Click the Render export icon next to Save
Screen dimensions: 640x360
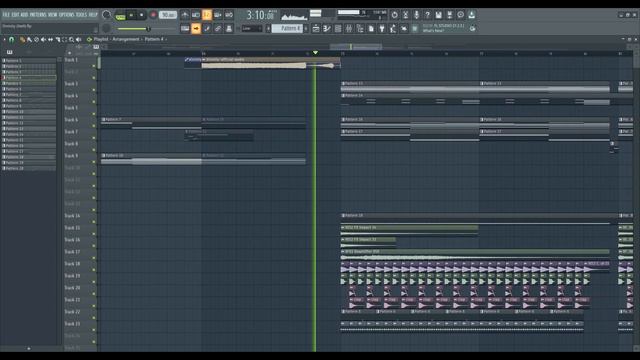point(449,15)
